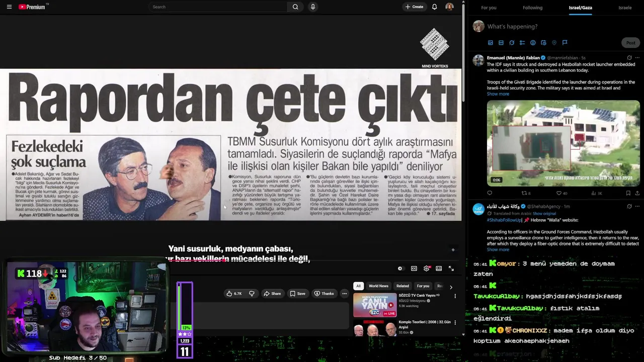Open the YouTube hamburger menu
Screen dimensions: 644x362
coord(9,7)
